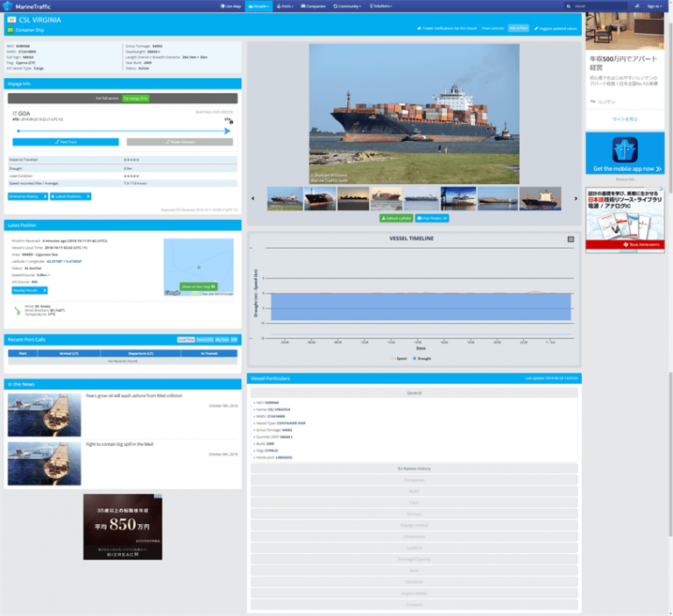The image size is (673, 616).
Task: Select the last ship photo thumbnail
Action: coord(540,198)
